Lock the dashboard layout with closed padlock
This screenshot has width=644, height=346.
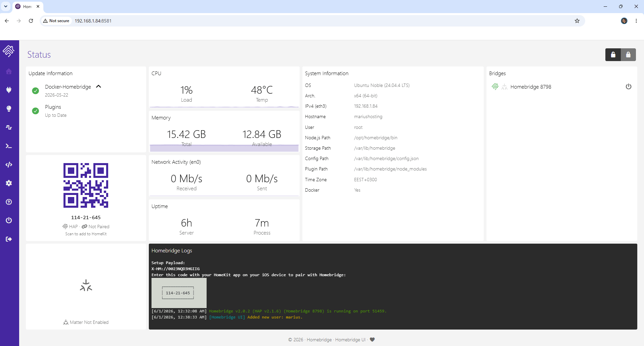pyautogui.click(x=628, y=55)
